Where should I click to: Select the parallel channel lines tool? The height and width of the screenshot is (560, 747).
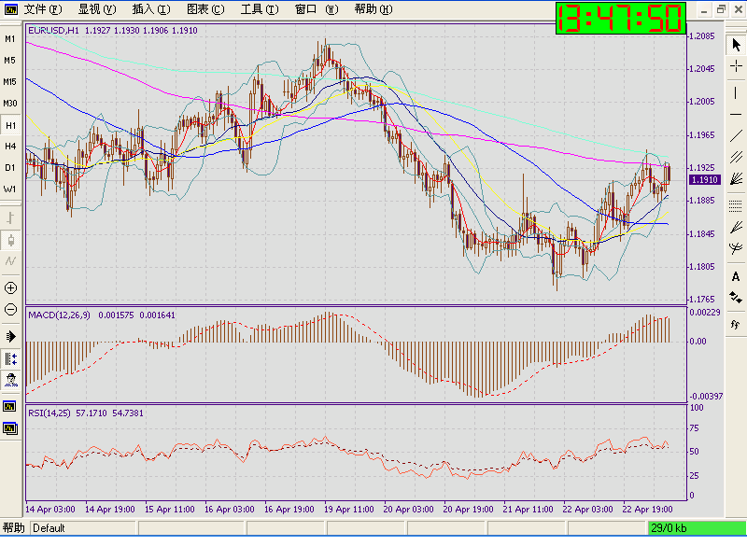pos(736,157)
